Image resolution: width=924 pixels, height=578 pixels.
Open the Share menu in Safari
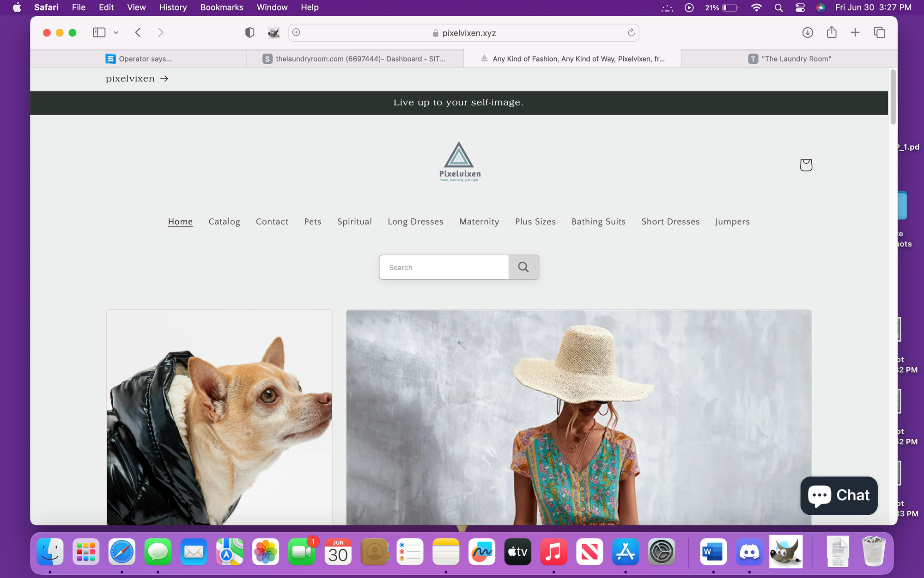(832, 32)
